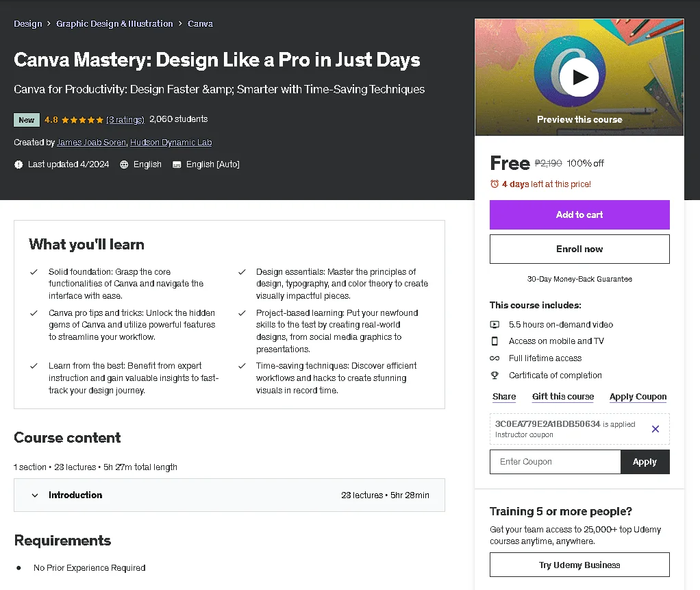Image resolution: width=700 pixels, height=590 pixels.
Task: Click the closed captions icon
Action: tap(177, 164)
